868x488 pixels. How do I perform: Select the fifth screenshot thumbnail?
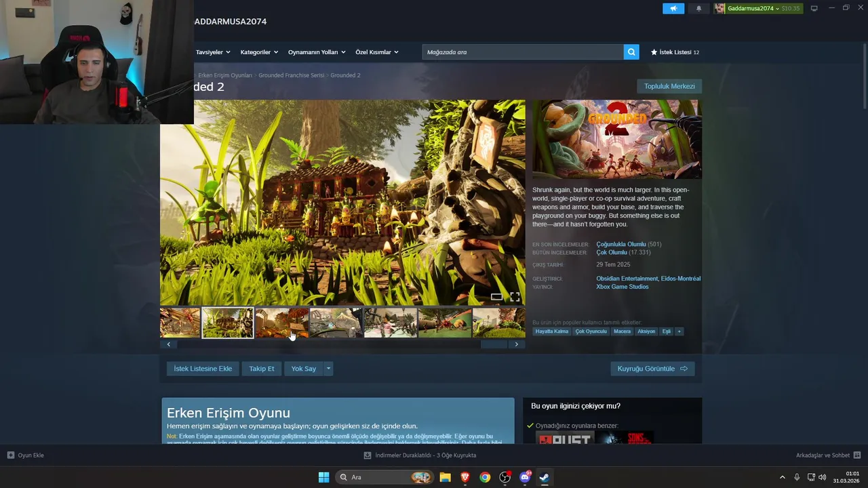tap(390, 323)
